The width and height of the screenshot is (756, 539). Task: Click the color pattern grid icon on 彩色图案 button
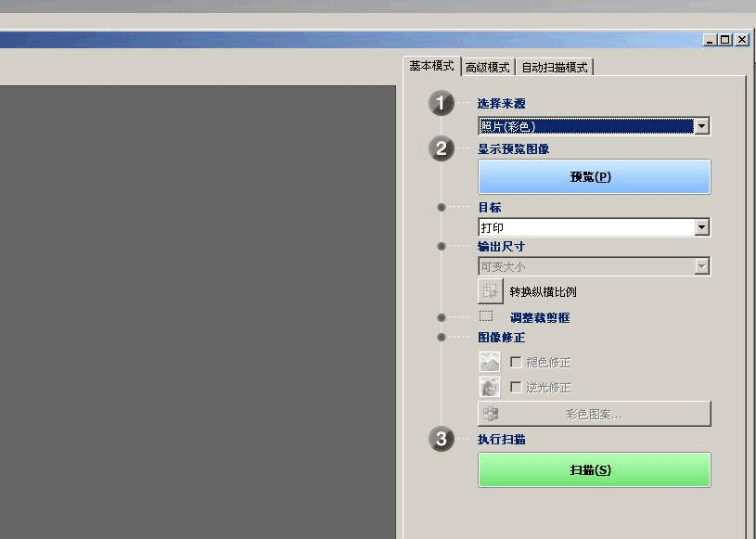(x=489, y=412)
